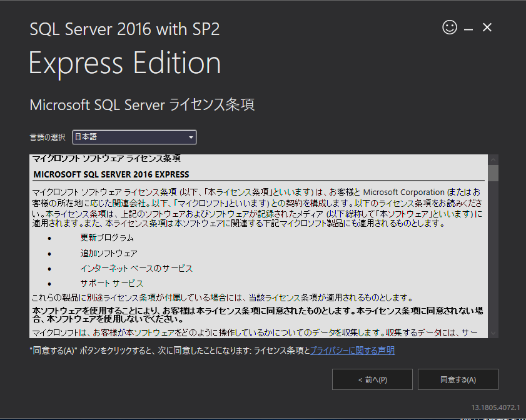
Task: Click the インターネット ベースのサービス bullet text
Action: (136, 268)
